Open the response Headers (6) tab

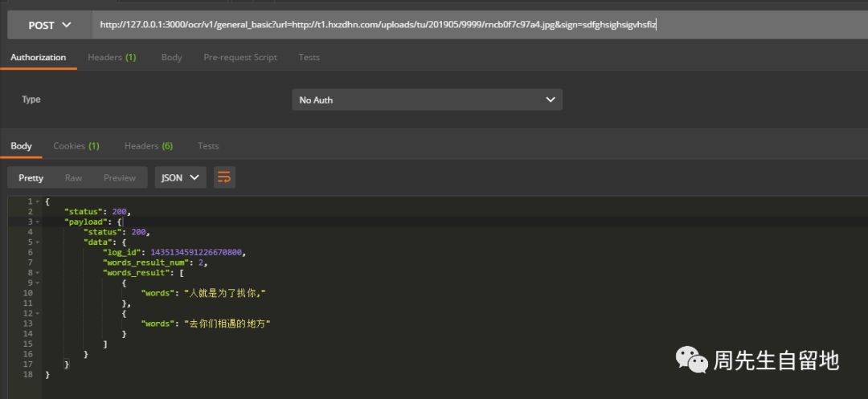click(149, 146)
